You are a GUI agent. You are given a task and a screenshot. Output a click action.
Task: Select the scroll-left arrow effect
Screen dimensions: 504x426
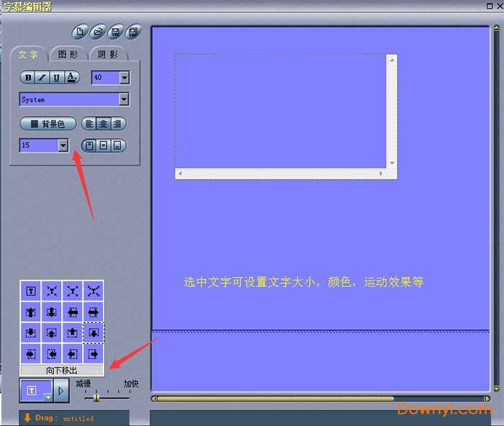72,312
